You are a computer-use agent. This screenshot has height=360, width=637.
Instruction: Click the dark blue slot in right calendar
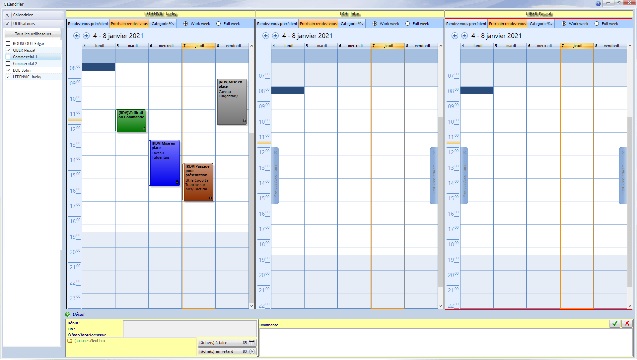click(477, 90)
